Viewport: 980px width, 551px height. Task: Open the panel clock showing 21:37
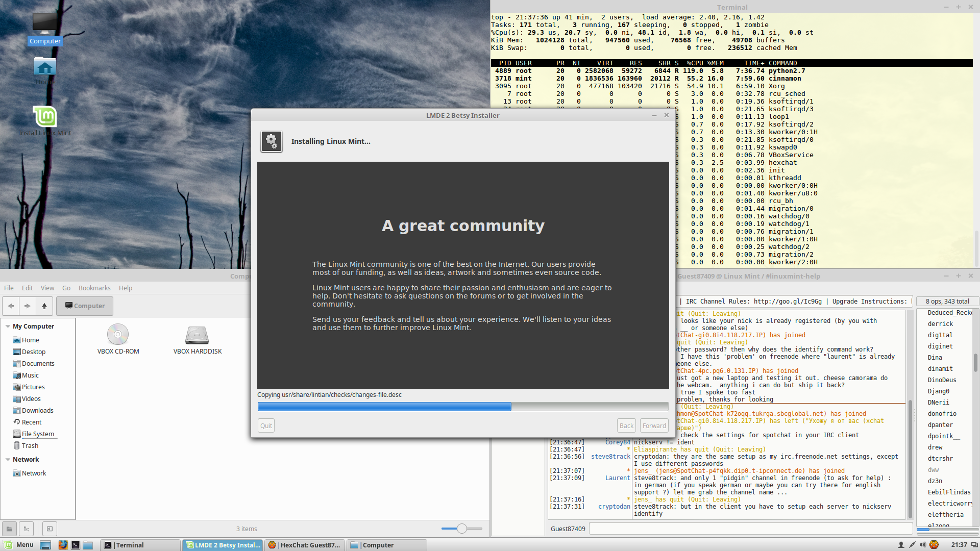pos(959,545)
